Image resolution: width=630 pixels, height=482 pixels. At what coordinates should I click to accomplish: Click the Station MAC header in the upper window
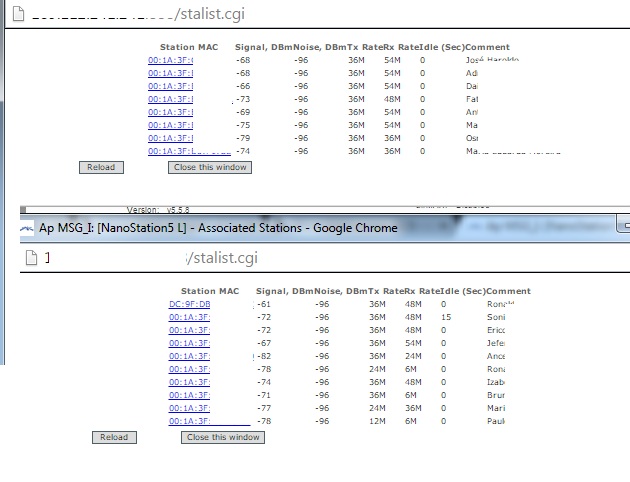pyautogui.click(x=189, y=47)
